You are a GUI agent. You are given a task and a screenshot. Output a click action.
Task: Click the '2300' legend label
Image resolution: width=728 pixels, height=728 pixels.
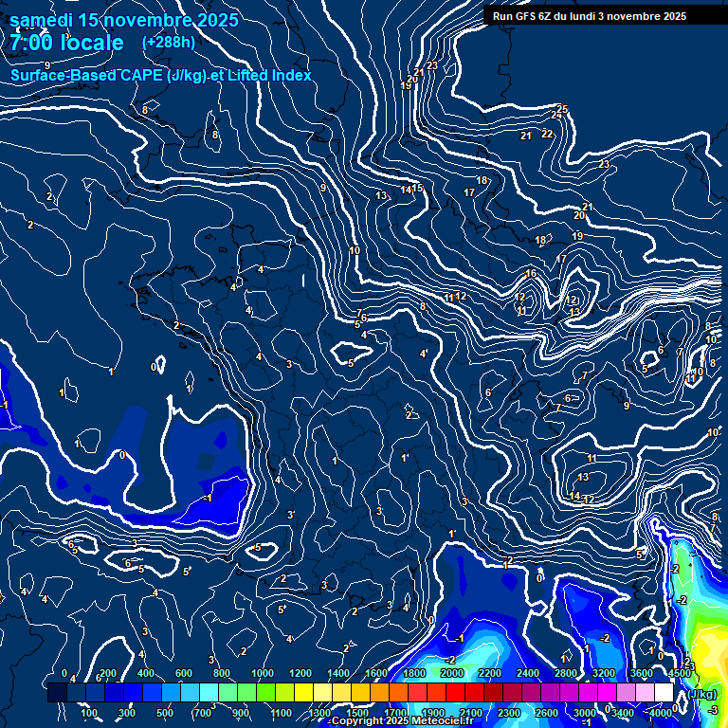click(x=509, y=713)
